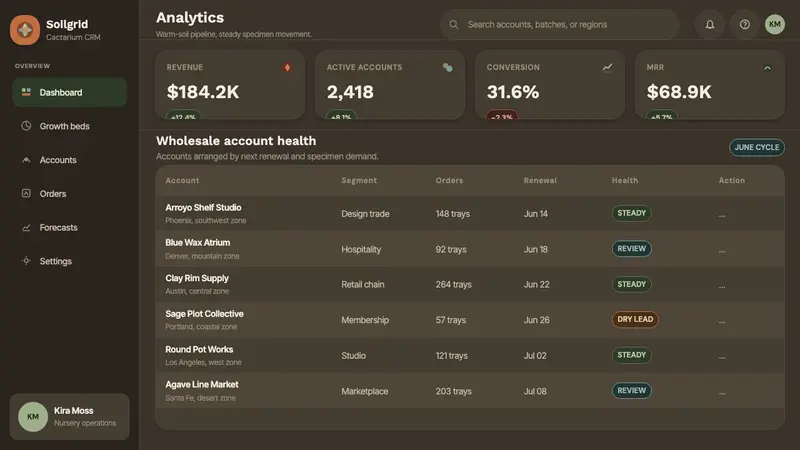Open Kira Moss profile card

[x=69, y=416]
